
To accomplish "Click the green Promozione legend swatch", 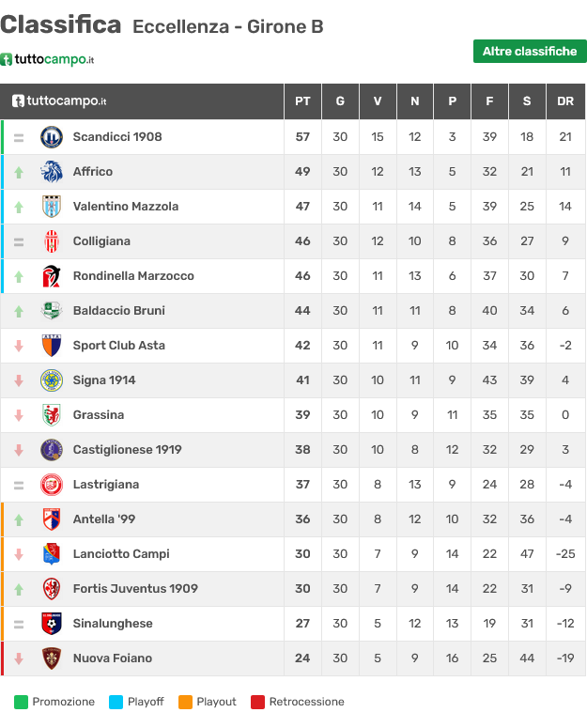I will pyautogui.click(x=21, y=702).
